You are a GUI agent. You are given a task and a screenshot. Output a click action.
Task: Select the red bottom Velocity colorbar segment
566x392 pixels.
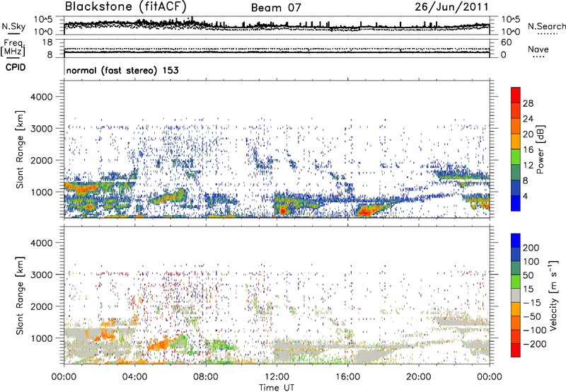[x=516, y=350]
